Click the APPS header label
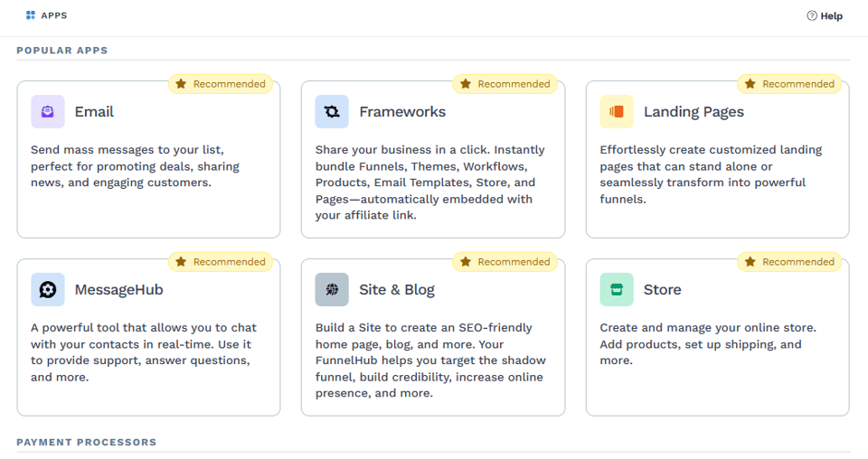 [54, 15]
